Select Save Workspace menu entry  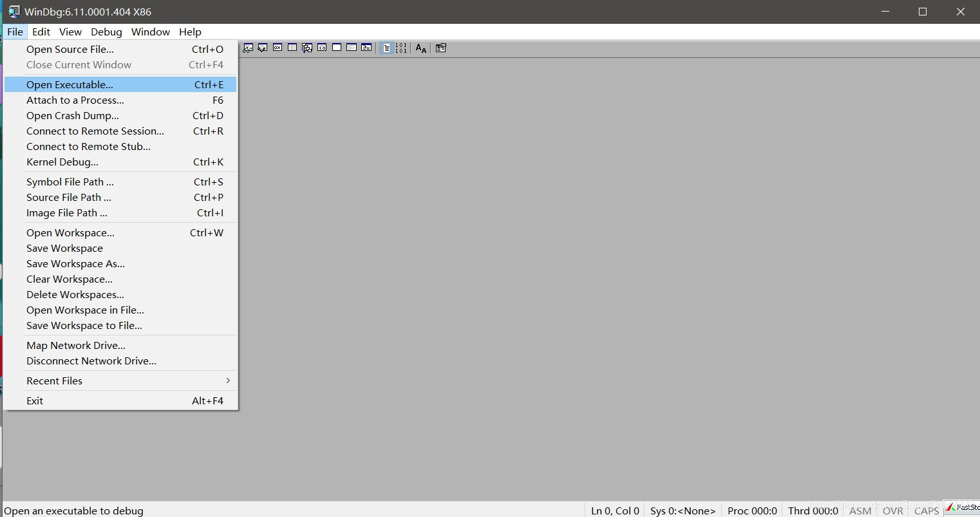click(x=120, y=248)
